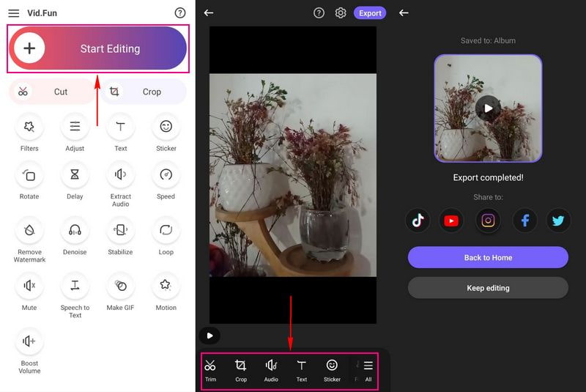
Task: Select the Crop shortcut on the home screen
Action: (143, 92)
